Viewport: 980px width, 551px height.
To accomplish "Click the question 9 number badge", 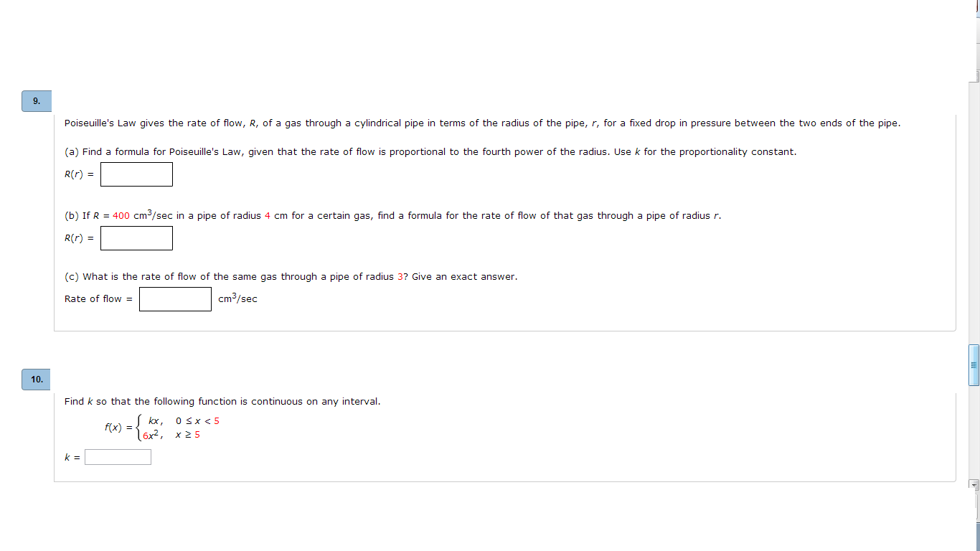I will pyautogui.click(x=37, y=101).
